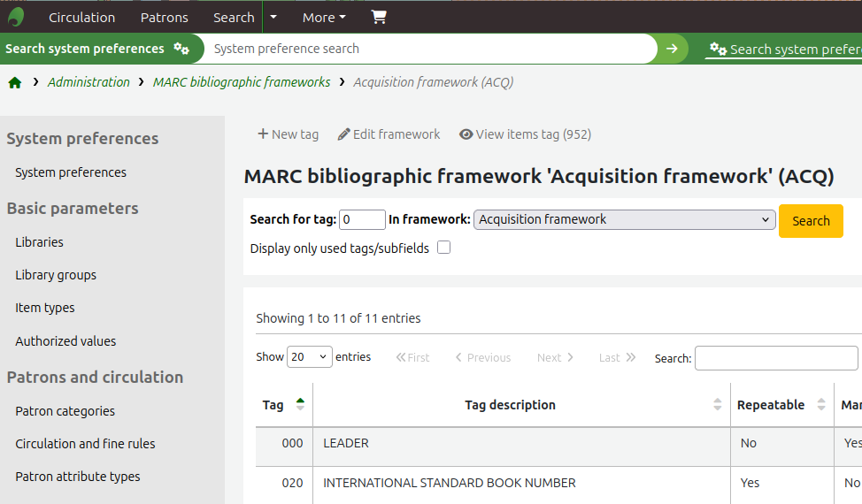Image resolution: width=862 pixels, height=504 pixels.
Task: Open the shopping cart icon
Action: tap(379, 17)
